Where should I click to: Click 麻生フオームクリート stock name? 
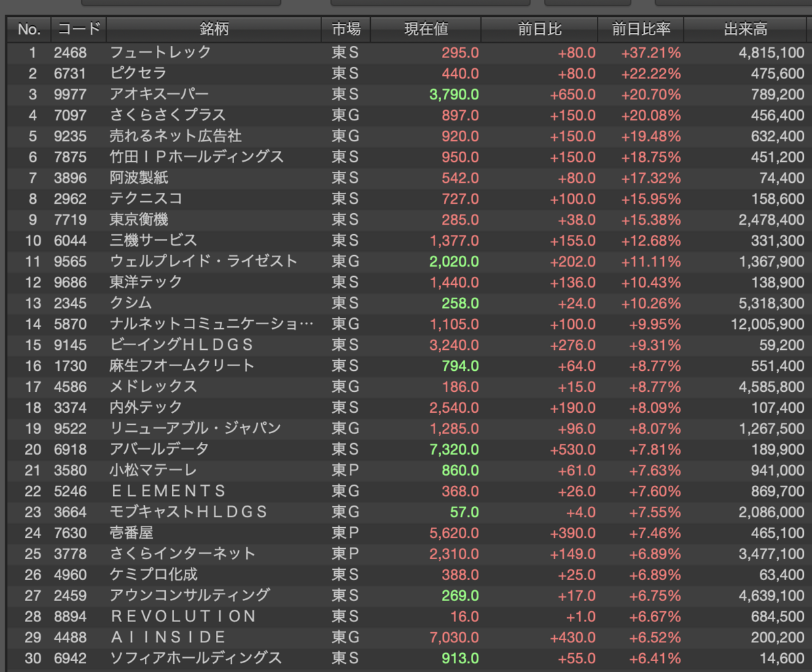(182, 365)
